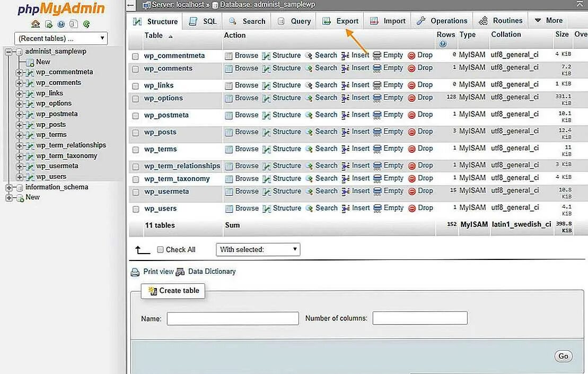The width and height of the screenshot is (588, 374).
Task: Click the Drop icon for wp_term_relationships row
Action: [x=412, y=166]
